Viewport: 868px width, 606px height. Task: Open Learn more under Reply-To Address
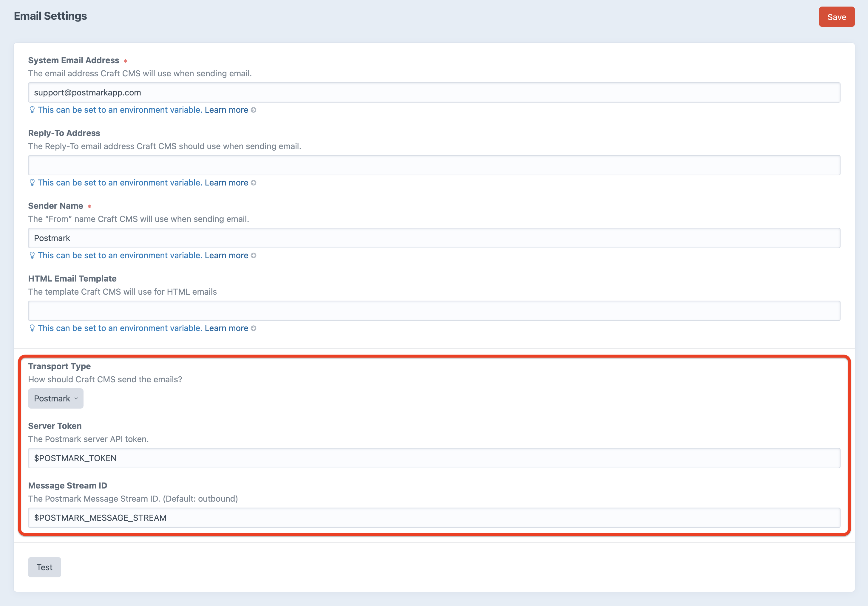226,183
